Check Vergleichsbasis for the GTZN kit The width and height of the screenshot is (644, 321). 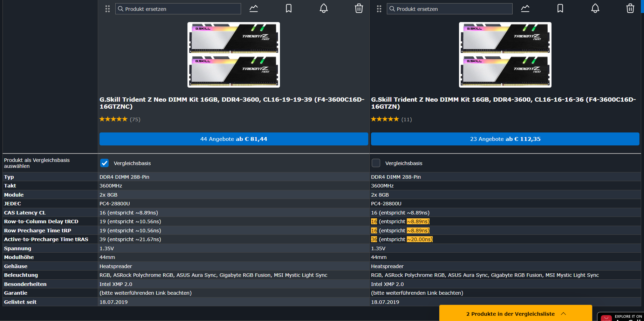pos(376,163)
